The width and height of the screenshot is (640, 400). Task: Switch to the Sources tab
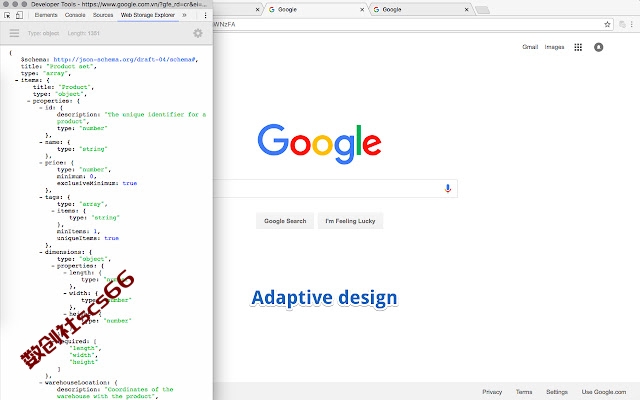coord(103,15)
